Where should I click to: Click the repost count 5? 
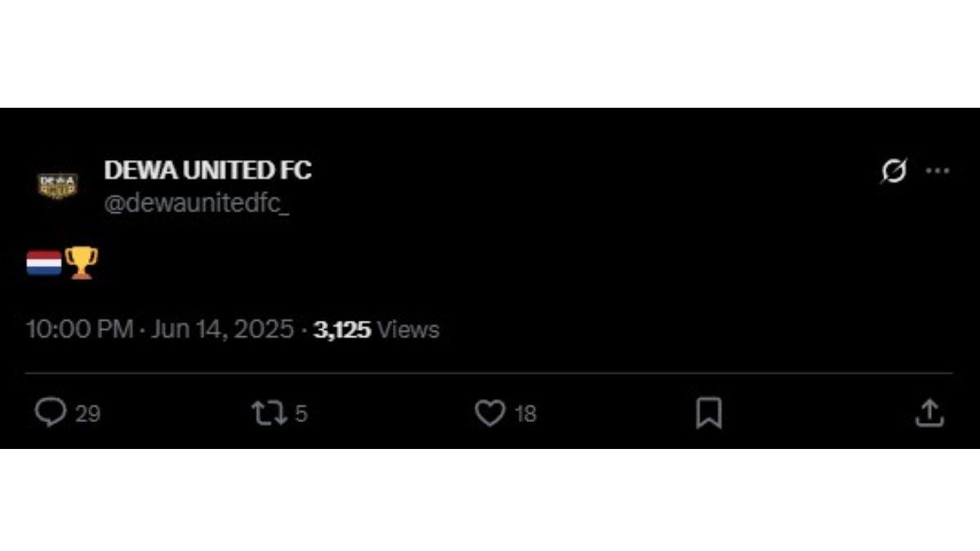pyautogui.click(x=301, y=414)
